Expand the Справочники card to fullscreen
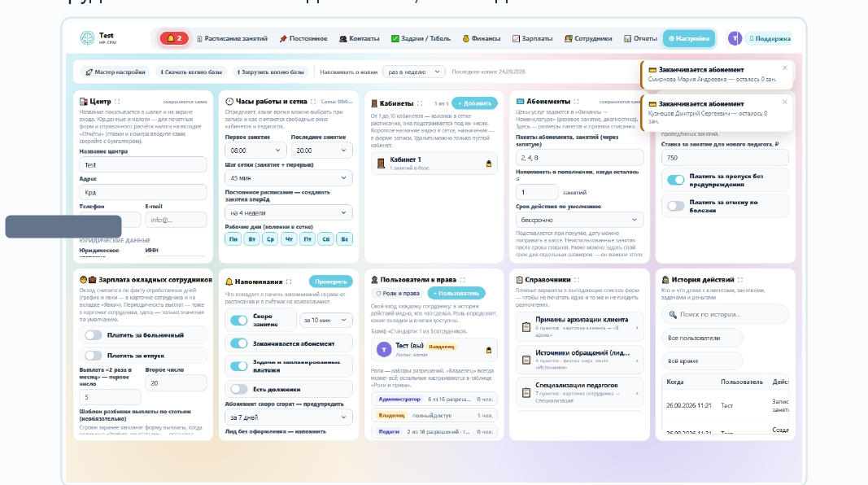 577,280
